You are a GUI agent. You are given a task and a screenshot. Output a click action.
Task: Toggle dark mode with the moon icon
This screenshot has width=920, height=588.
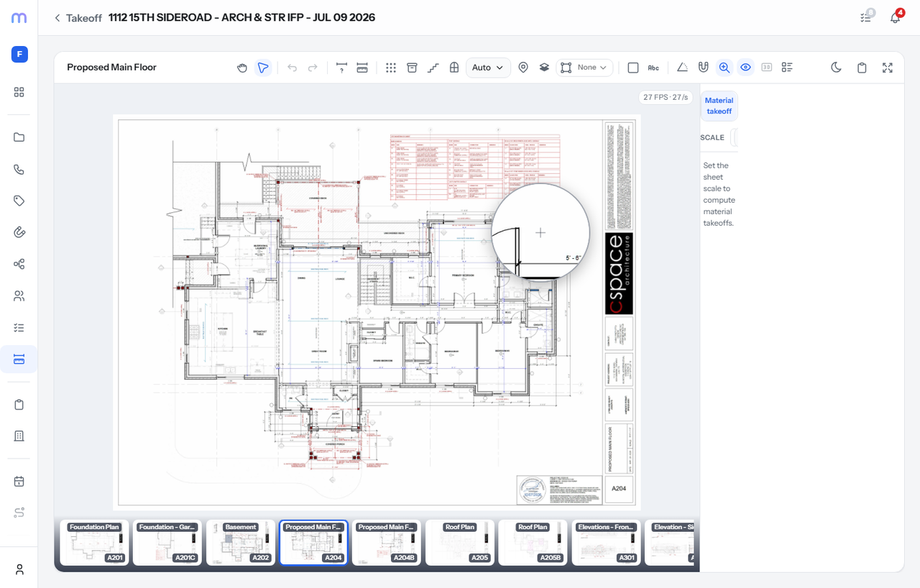coord(836,68)
